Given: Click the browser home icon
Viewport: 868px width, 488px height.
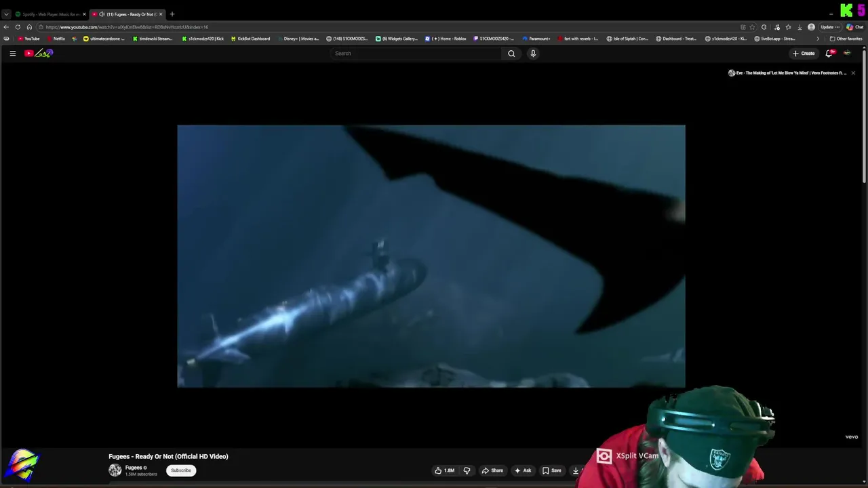Looking at the screenshot, I should [x=29, y=27].
